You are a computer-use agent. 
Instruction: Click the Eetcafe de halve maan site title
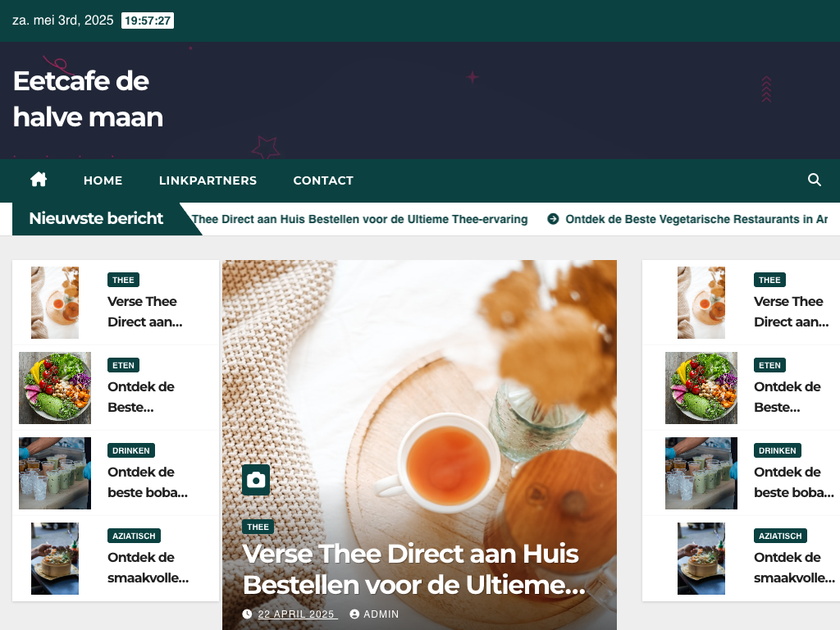click(88, 99)
